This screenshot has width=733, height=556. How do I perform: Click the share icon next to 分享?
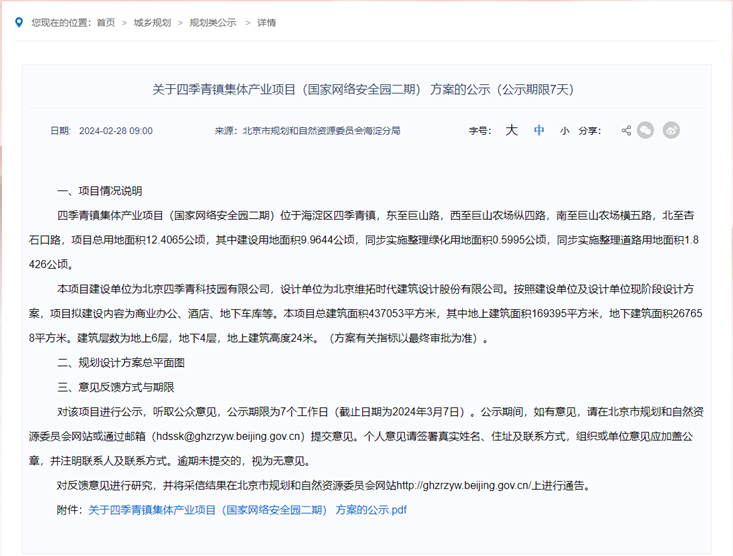pos(626,130)
